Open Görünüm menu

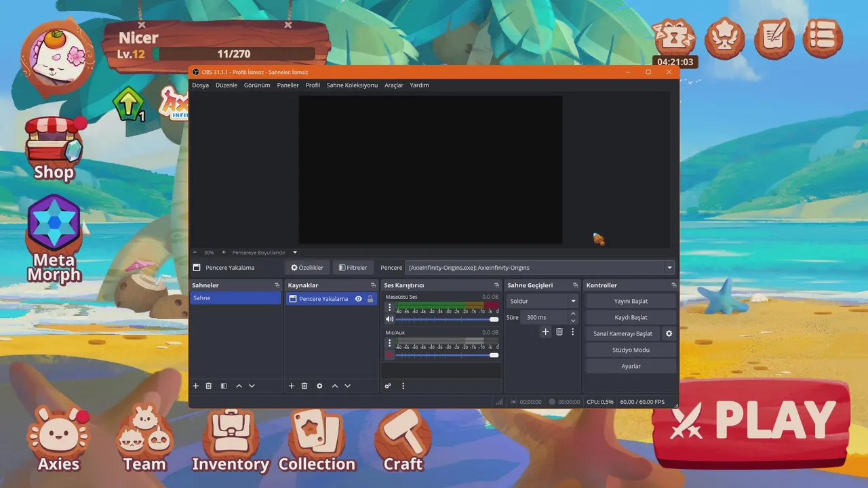pyautogui.click(x=257, y=85)
